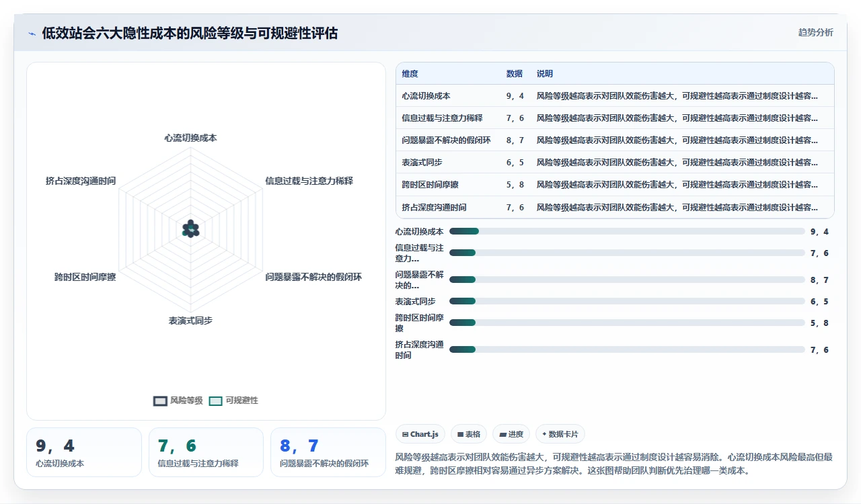The image size is (861, 504).
Task: Click the 可规避性 legend color box
Action: click(215, 401)
